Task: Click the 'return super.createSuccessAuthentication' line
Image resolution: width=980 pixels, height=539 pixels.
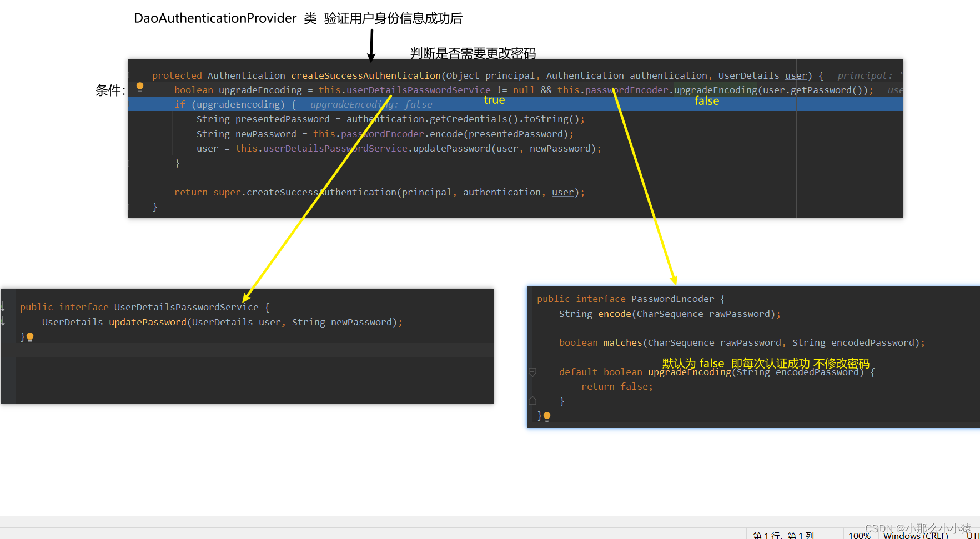Action: (x=379, y=192)
